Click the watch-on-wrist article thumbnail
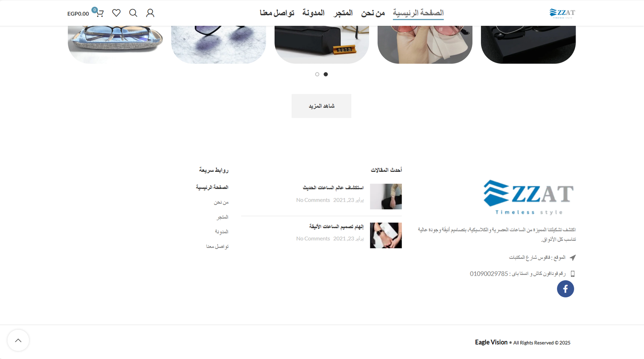 (386, 235)
